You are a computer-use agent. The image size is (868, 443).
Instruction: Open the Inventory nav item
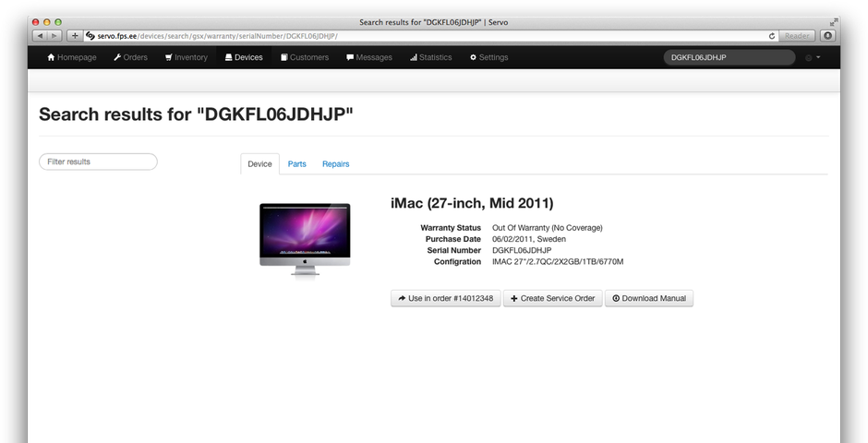tap(186, 57)
